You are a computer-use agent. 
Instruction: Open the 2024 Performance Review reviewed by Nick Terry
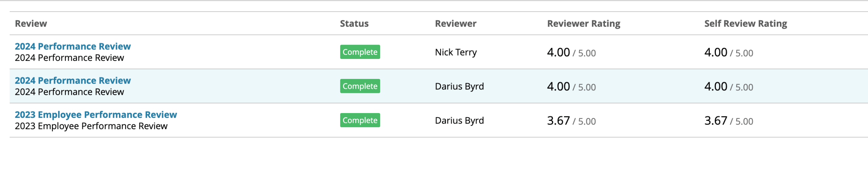coord(73,46)
